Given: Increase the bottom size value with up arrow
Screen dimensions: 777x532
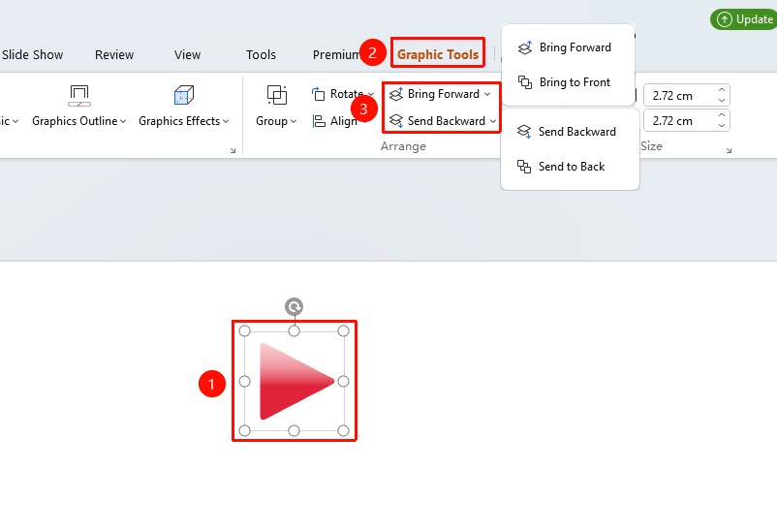Looking at the screenshot, I should 722,115.
